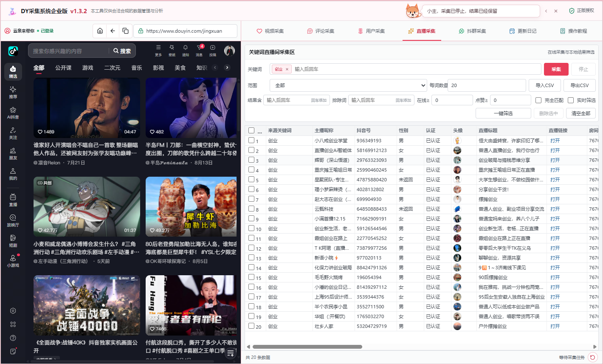Image resolution: width=603 pixels, height=364 pixels.
Task: Open 小游戏 sidebar icon
Action: pyautogui.click(x=13, y=260)
